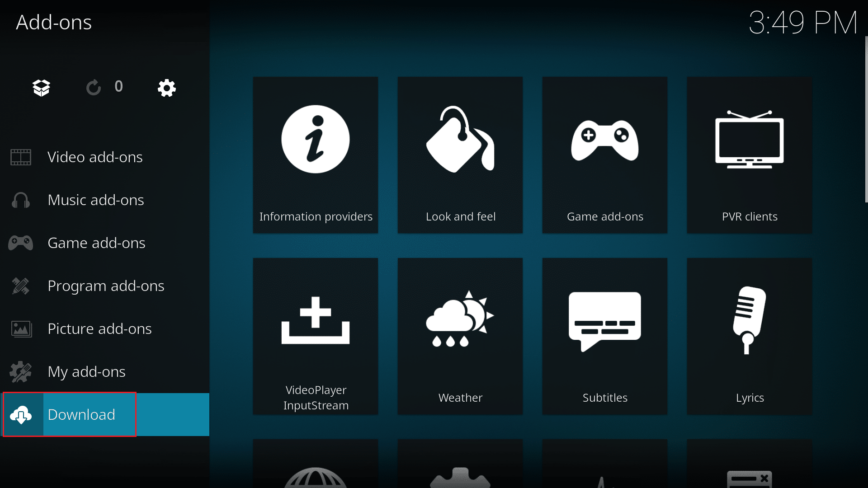868x488 pixels.
Task: Select the Lyrics add-on
Action: tap(750, 335)
